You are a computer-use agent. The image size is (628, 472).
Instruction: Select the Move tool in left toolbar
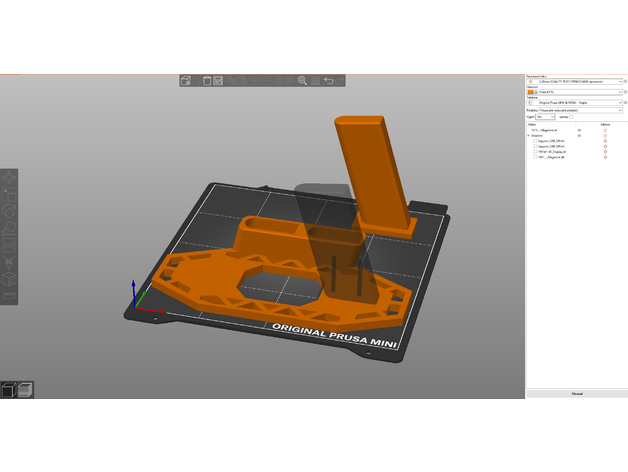8,177
